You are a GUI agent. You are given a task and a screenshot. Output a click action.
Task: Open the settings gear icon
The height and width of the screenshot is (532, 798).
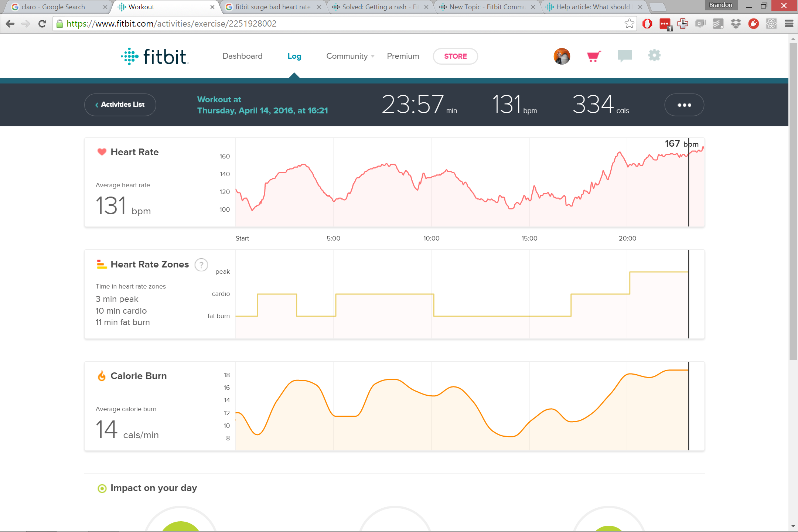click(654, 56)
